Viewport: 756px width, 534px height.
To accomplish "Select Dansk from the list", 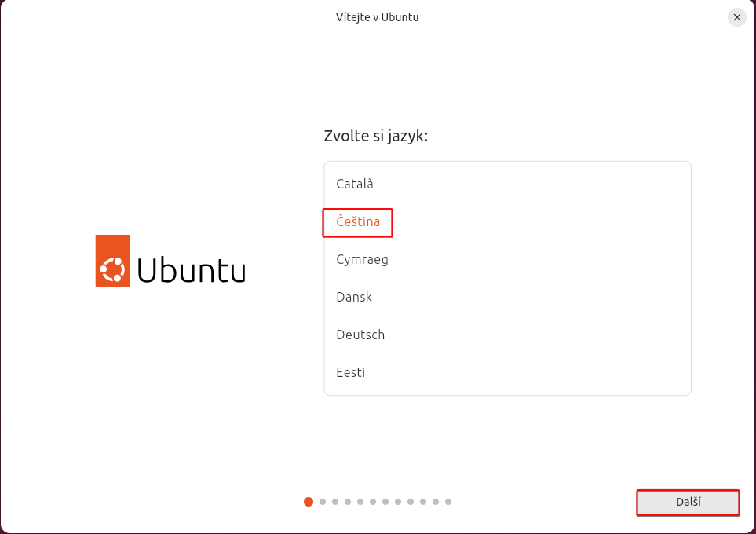I will click(353, 297).
